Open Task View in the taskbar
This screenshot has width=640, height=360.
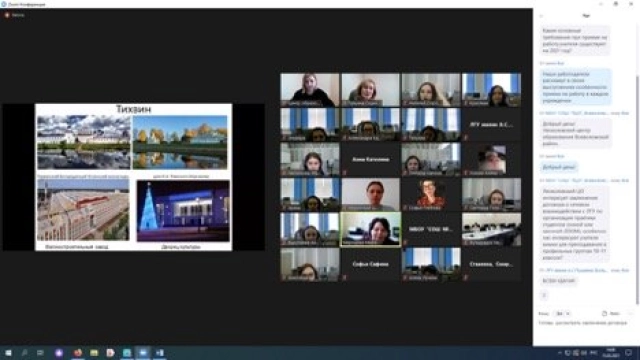click(40, 353)
